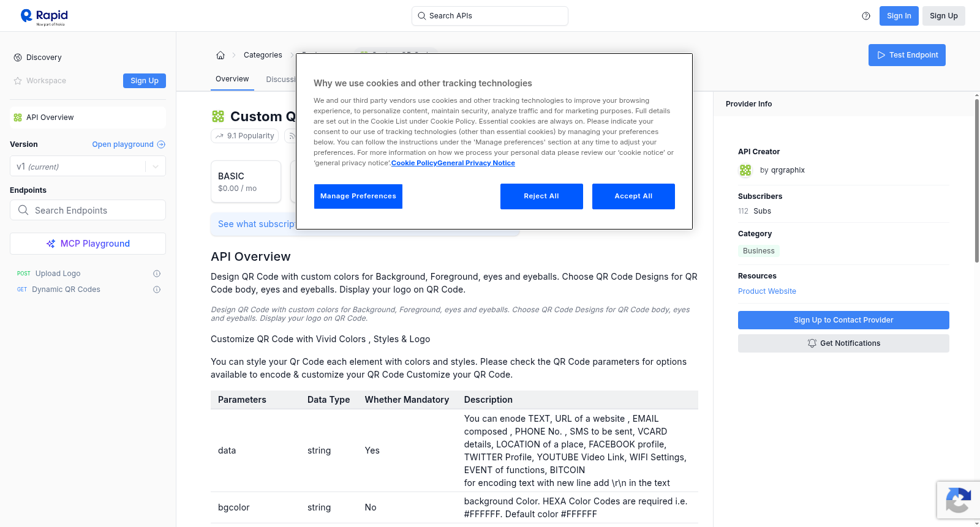Click the Workspace star icon
Screen dimensions: 980x527
coord(18,81)
